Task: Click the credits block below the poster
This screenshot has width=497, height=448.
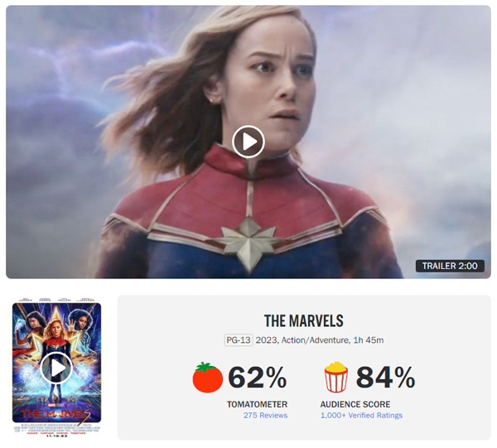Action: coord(56,429)
